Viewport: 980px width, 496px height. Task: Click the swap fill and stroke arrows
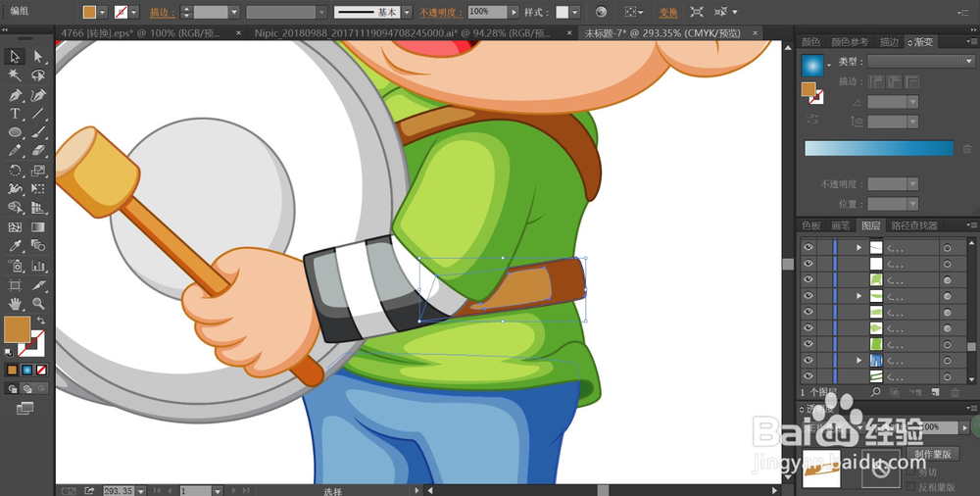[40, 321]
